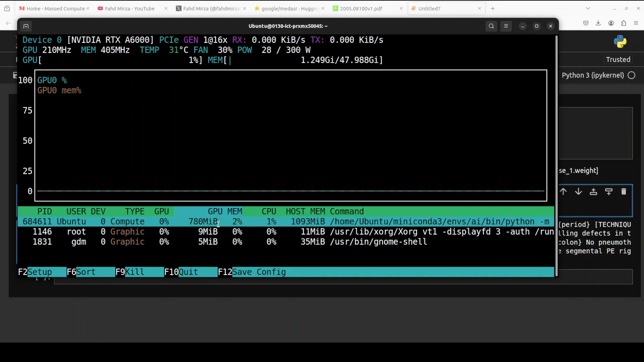644x362 pixels.
Task: Click the move cell down arrow
Action: (578, 192)
